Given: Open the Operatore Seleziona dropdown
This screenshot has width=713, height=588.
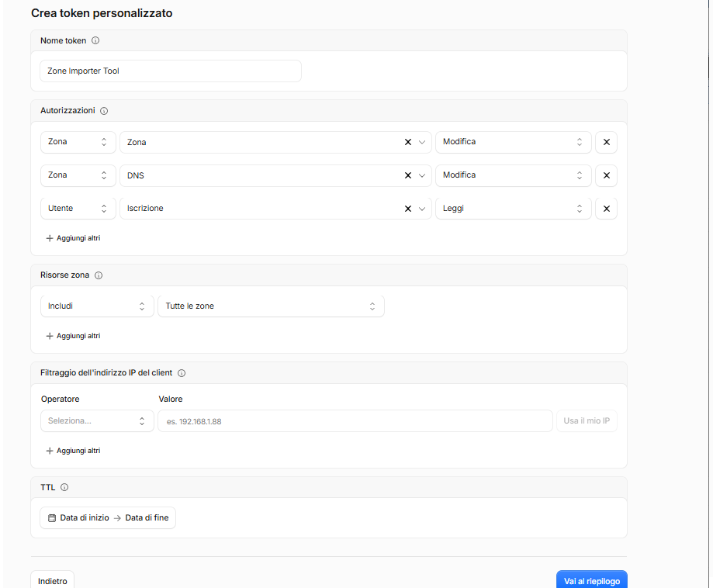Looking at the screenshot, I should [x=97, y=420].
